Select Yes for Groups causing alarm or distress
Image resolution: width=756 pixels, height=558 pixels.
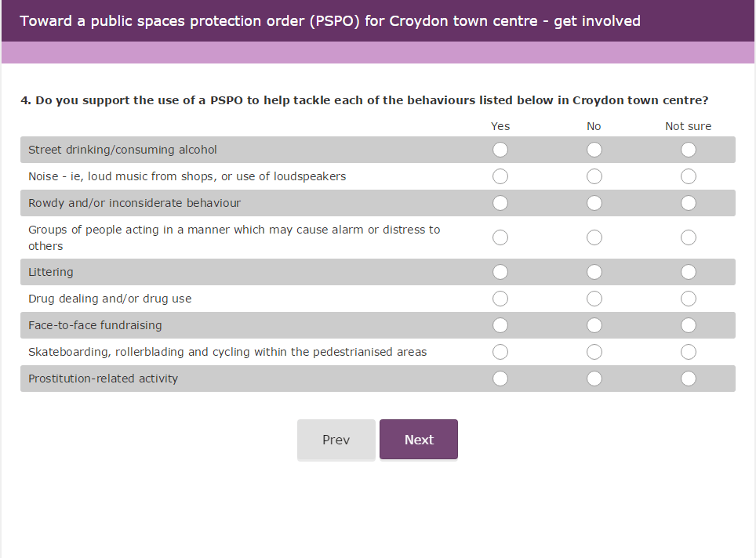(x=500, y=237)
